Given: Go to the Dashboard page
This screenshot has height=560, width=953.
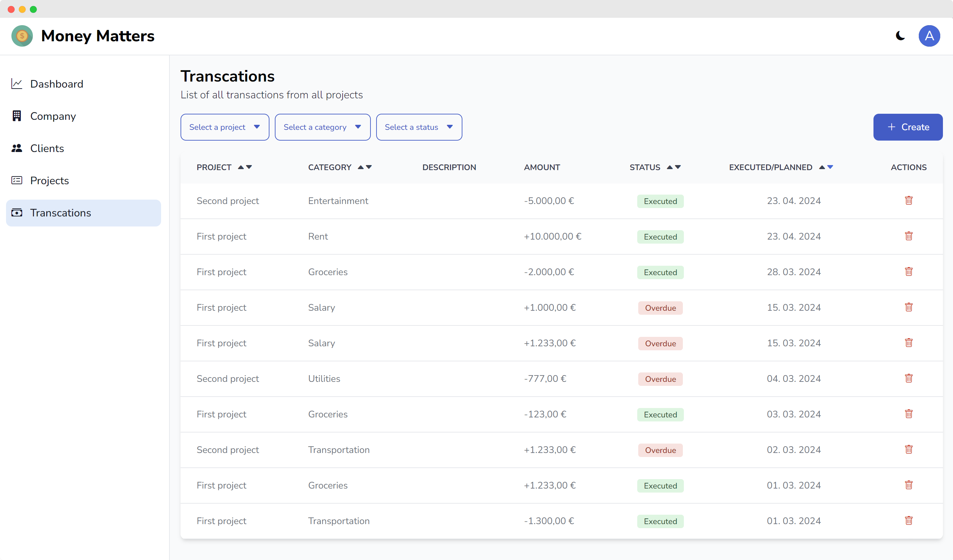Looking at the screenshot, I should click(x=57, y=84).
